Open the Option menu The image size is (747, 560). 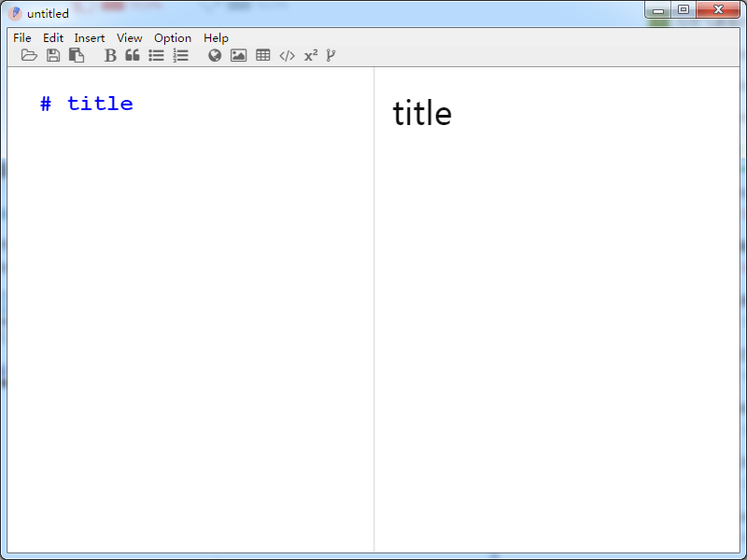coord(173,38)
